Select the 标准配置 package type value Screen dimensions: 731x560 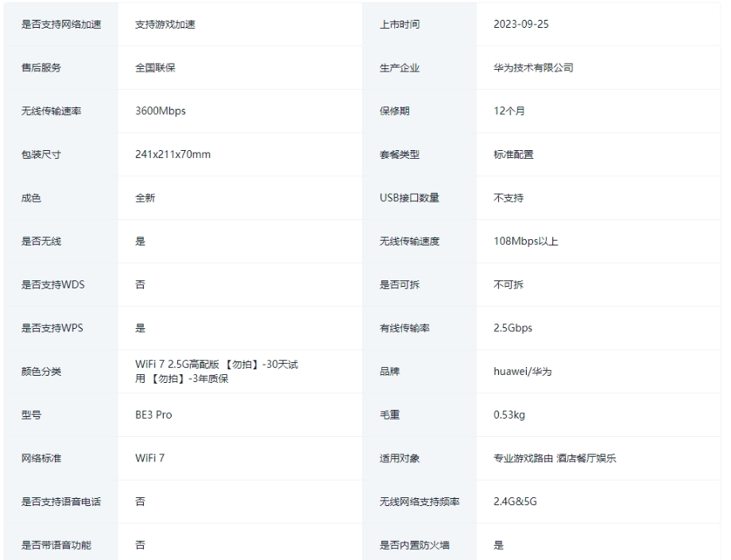513,155
